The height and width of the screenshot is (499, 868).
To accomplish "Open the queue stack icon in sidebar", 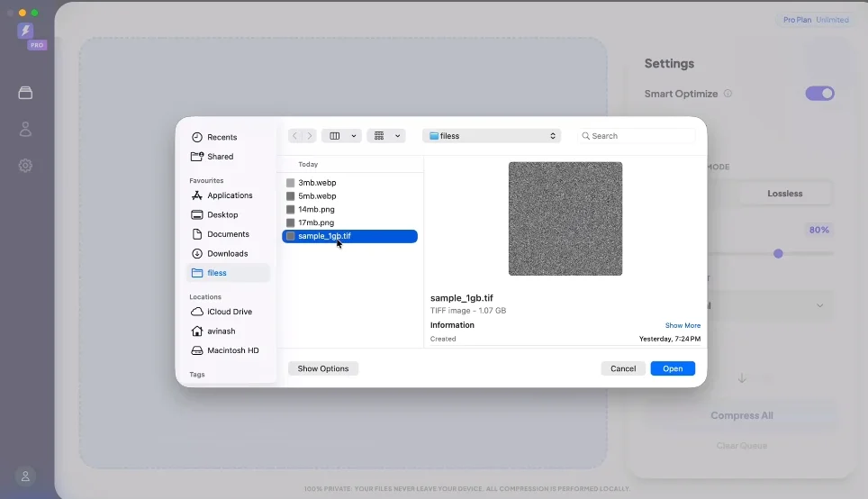I will 25,93.
